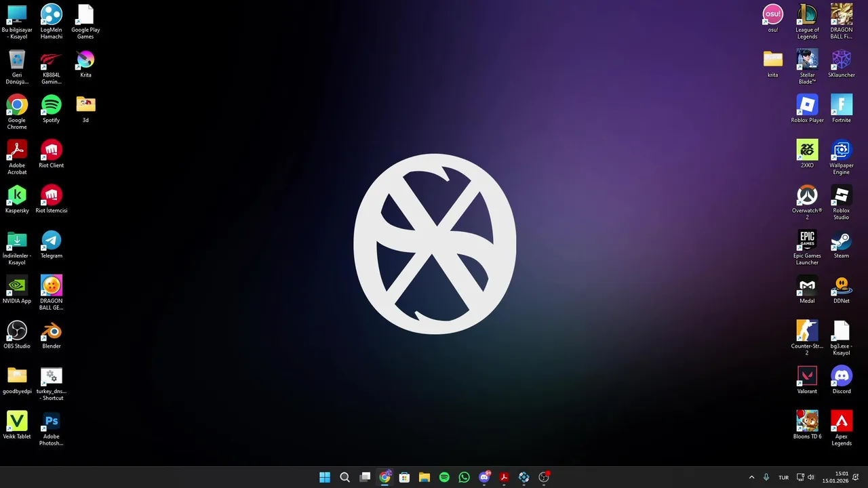Open the Windows Start menu

325,477
